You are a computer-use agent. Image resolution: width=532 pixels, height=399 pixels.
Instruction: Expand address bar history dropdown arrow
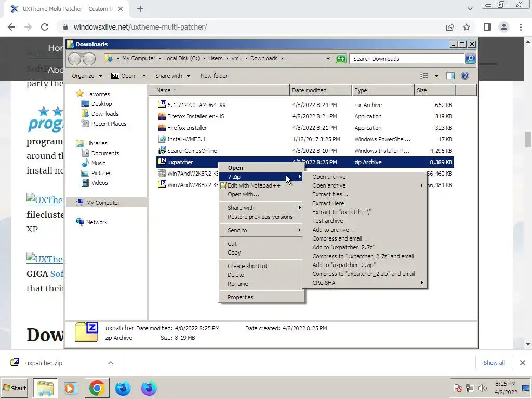click(x=328, y=58)
